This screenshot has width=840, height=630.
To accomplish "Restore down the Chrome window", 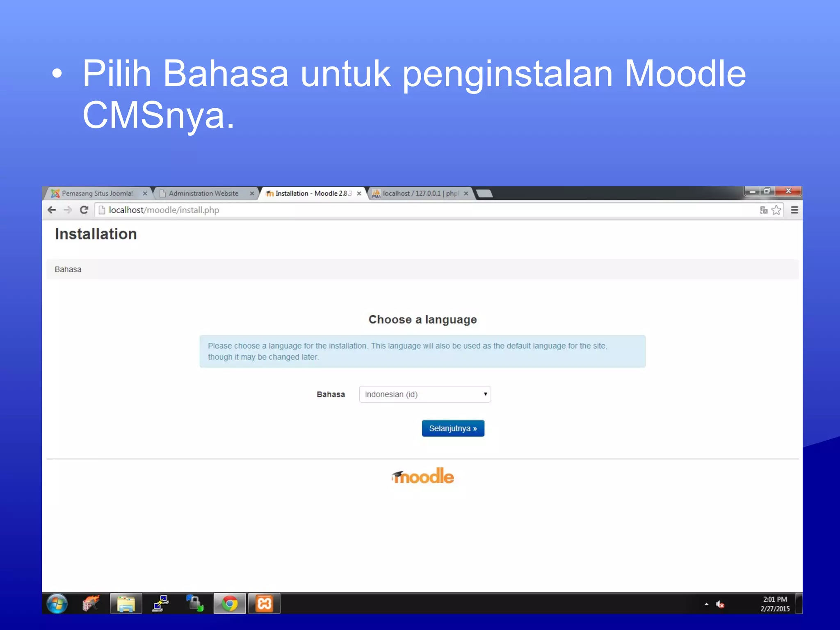I will click(x=767, y=191).
